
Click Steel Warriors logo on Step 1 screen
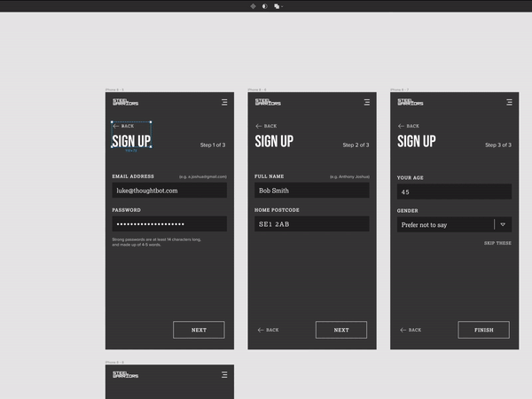[x=125, y=103]
